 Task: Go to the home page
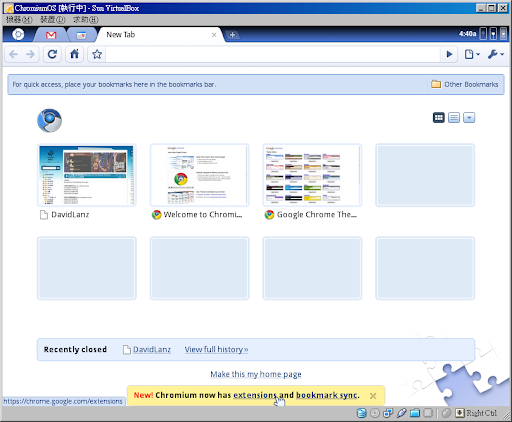(74, 54)
